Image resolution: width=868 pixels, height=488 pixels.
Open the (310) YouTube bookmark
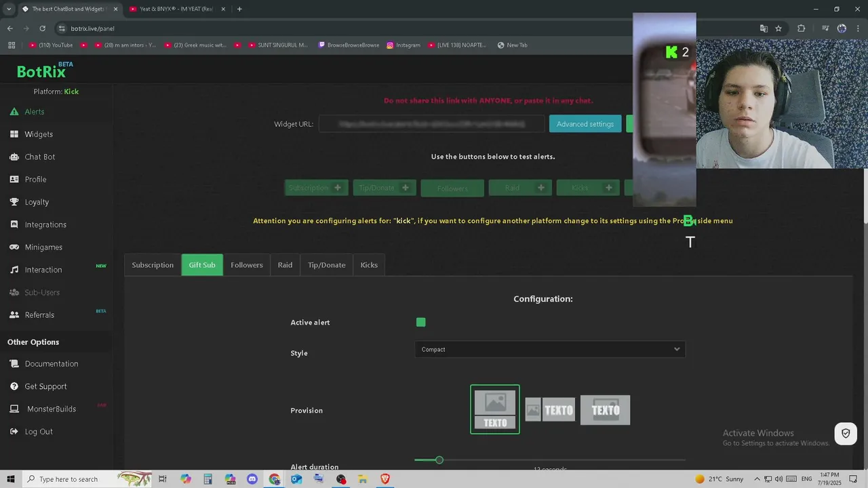click(51, 45)
